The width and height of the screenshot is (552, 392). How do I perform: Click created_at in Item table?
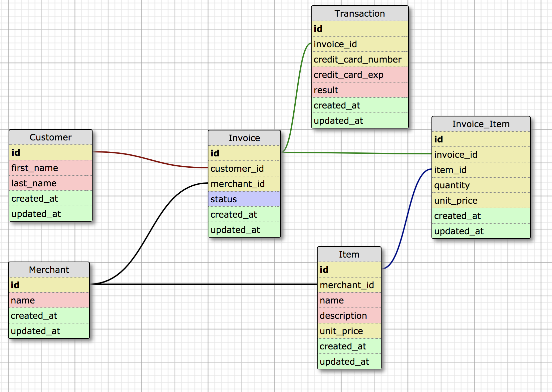(349, 346)
